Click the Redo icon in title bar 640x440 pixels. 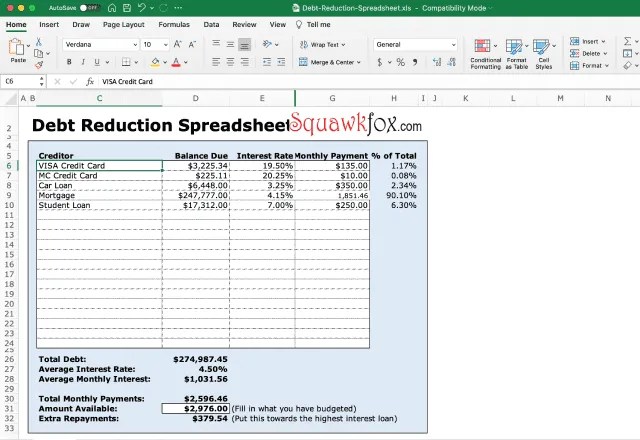[x=163, y=8]
